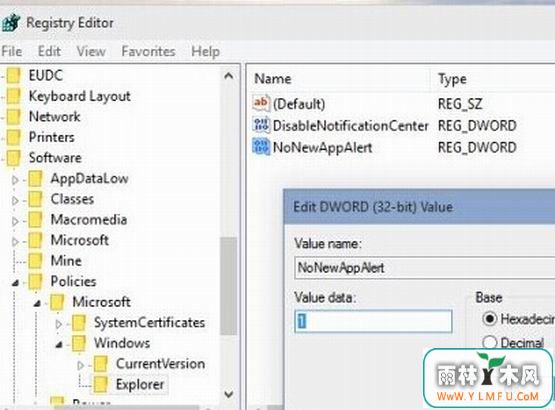The height and width of the screenshot is (410, 555).
Task: Click the tree pane vertical scrollbar thumb
Action: [228, 286]
